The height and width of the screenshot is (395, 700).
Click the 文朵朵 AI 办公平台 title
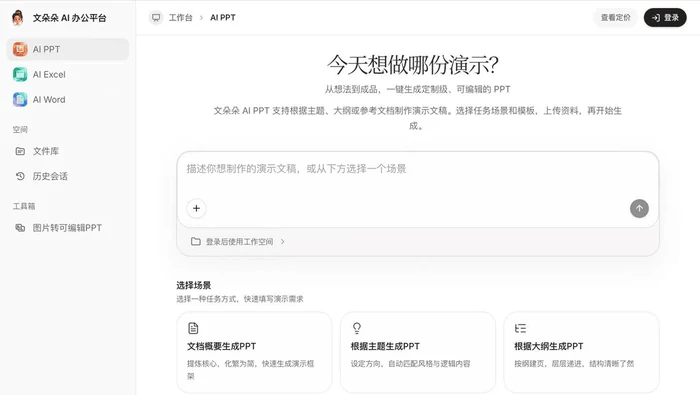click(69, 18)
